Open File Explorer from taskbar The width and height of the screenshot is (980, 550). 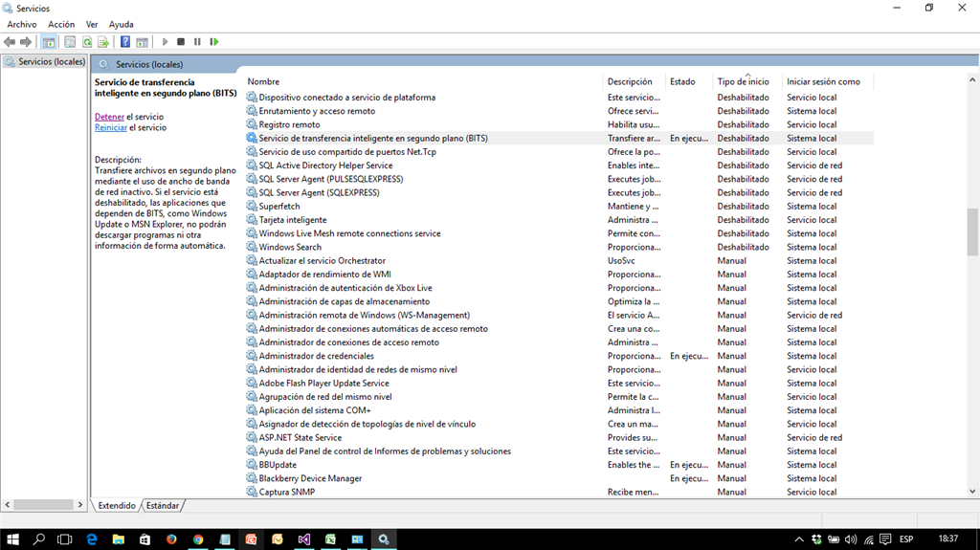[x=118, y=539]
